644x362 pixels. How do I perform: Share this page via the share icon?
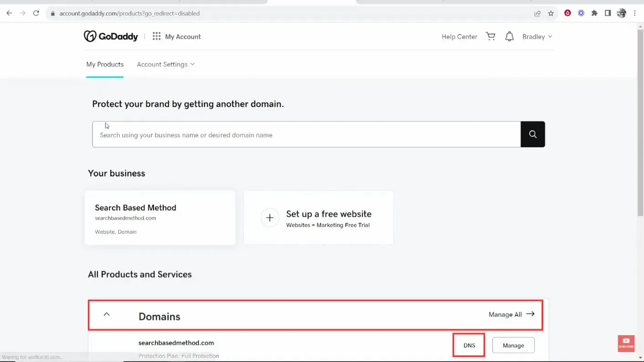(x=537, y=13)
